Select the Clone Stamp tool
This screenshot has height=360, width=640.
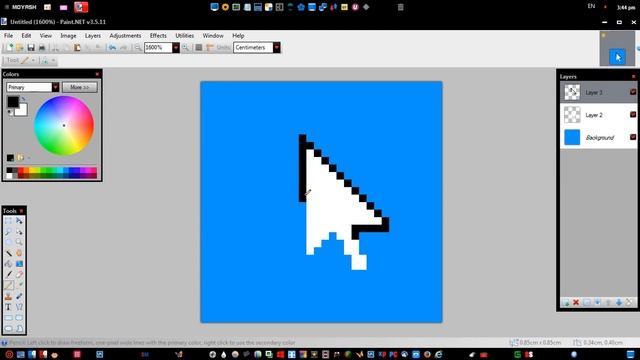point(8,296)
